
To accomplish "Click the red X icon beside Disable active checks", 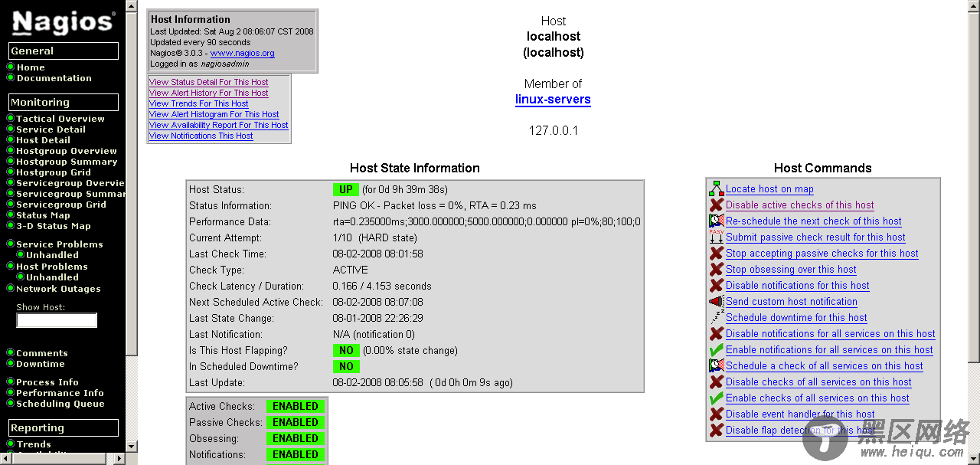I will tap(716, 205).
